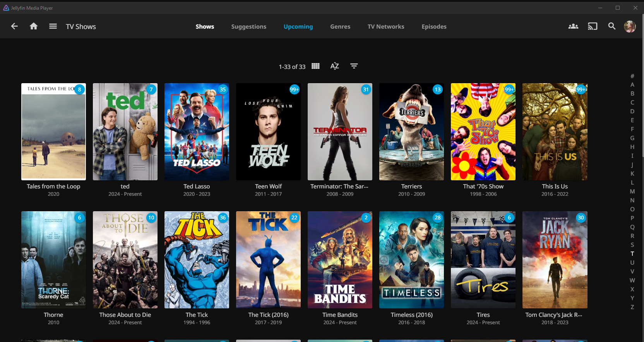Change view using the grid icon
The height and width of the screenshot is (342, 644).
(315, 66)
